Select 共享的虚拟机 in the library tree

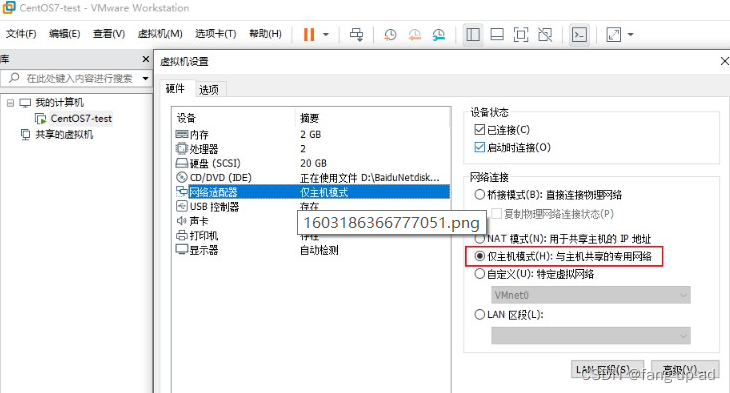(64, 135)
